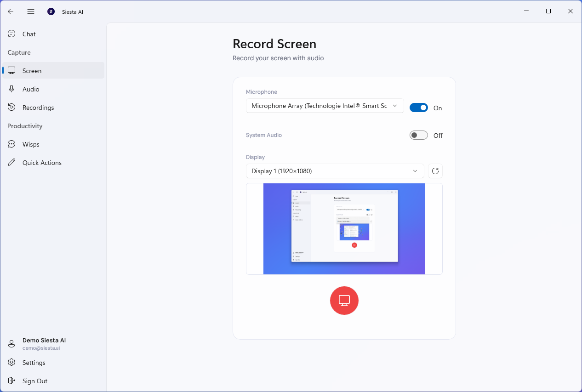Click the Wisps bubble icon

[x=12, y=144]
